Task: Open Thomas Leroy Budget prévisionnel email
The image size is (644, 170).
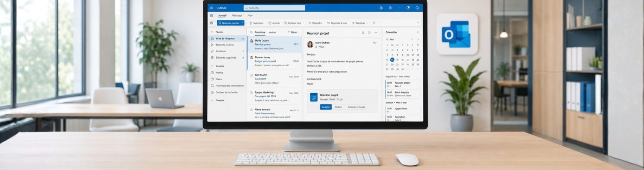Action: coord(274,61)
